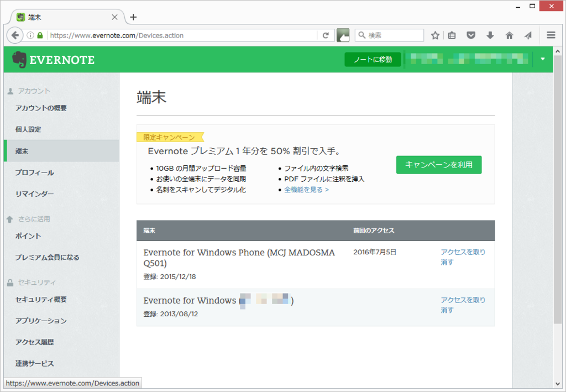566x392 pixels.
Task: Click the キャンペーンを利用 button
Action: 438,165
